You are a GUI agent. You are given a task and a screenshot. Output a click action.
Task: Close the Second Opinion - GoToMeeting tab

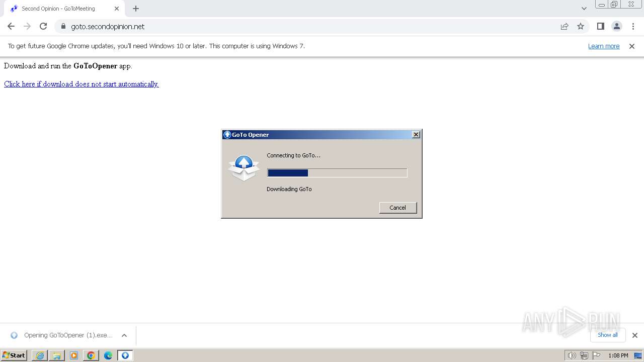117,9
